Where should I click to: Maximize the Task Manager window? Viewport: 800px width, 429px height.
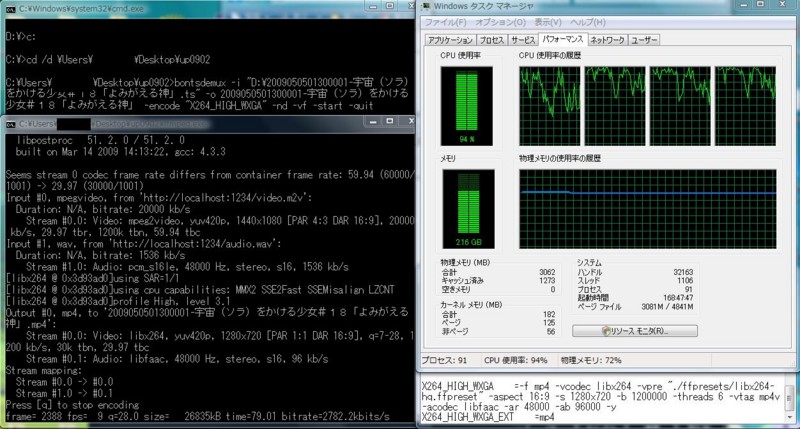760,5
